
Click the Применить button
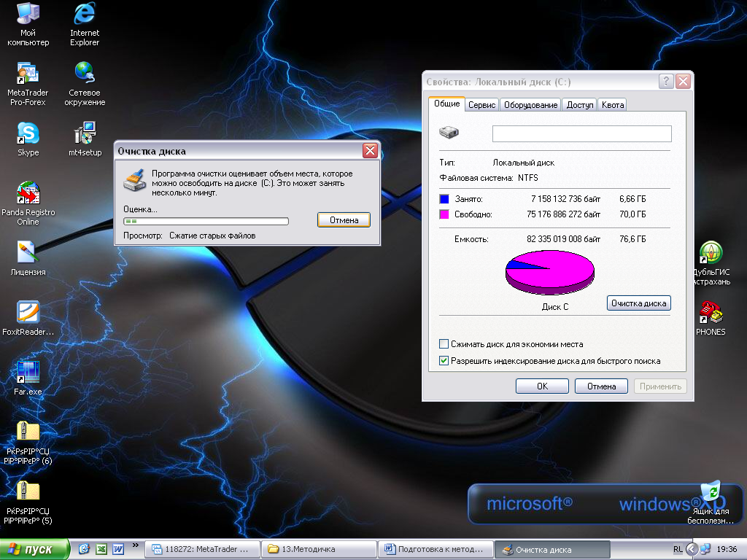[x=660, y=386]
